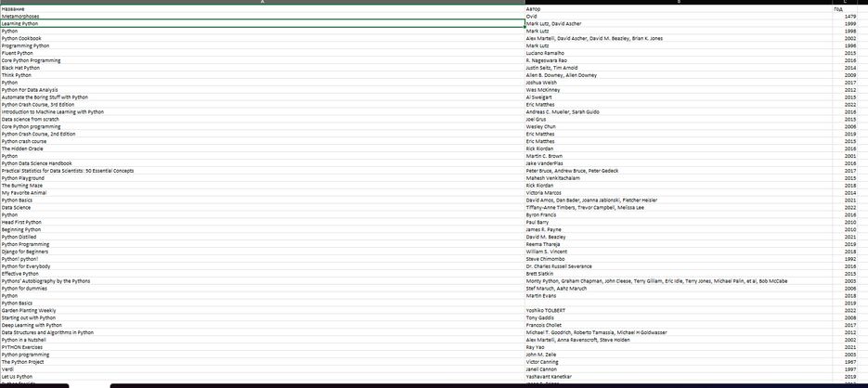Select the active 'Learning Python' cell
Image resolution: width=868 pixels, height=388 pixels.
[x=263, y=24]
